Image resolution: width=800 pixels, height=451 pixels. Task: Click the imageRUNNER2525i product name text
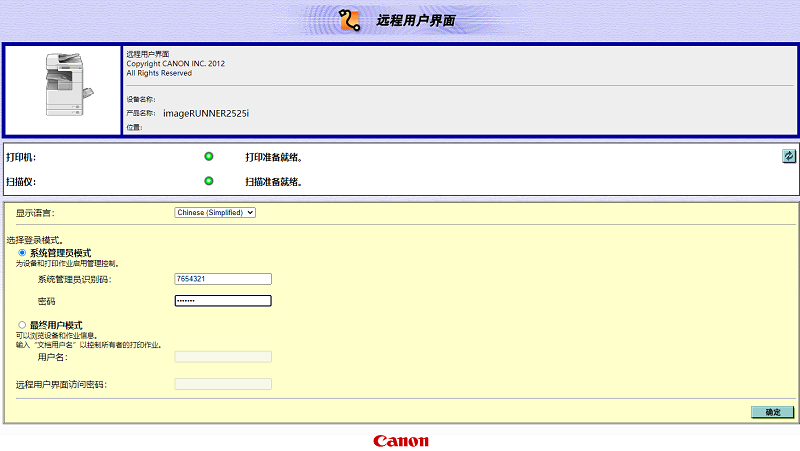[206, 113]
